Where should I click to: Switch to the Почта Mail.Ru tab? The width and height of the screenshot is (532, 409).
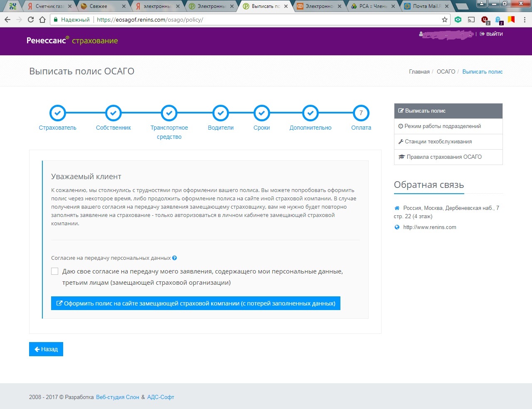tap(426, 6)
